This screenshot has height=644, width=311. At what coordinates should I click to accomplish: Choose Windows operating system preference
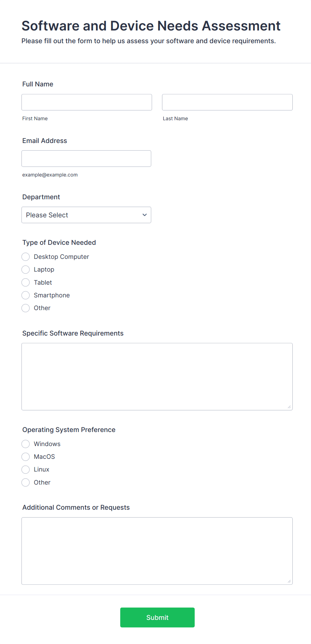pyautogui.click(x=26, y=444)
